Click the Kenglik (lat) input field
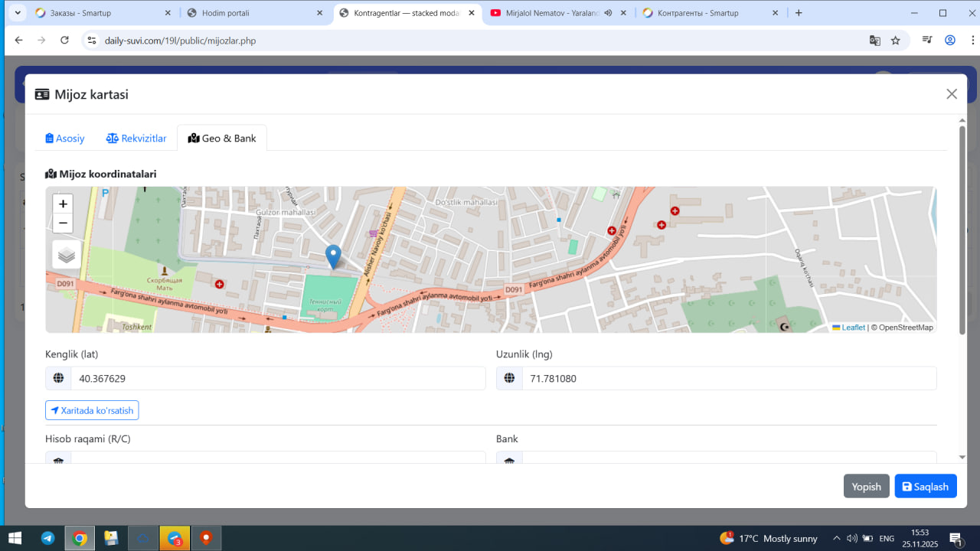 point(277,379)
